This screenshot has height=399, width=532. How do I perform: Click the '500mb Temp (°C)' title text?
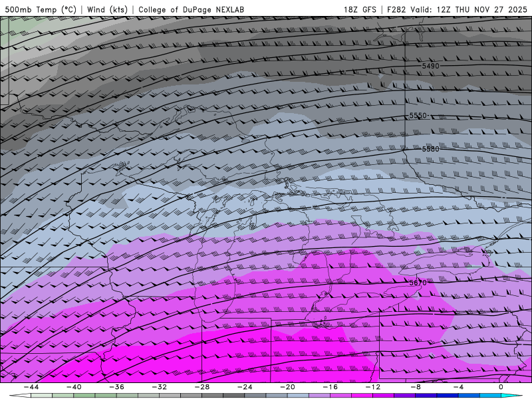pos(41,9)
